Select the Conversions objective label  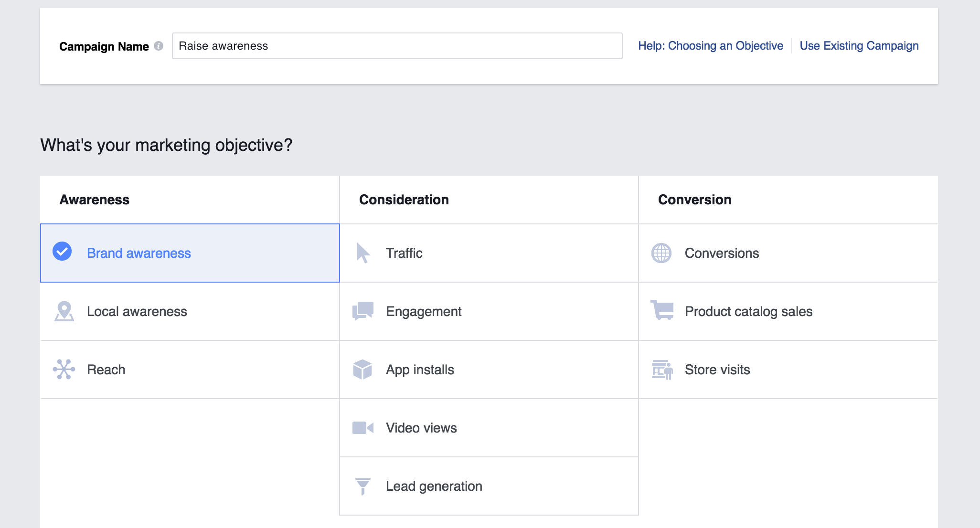[x=722, y=253]
